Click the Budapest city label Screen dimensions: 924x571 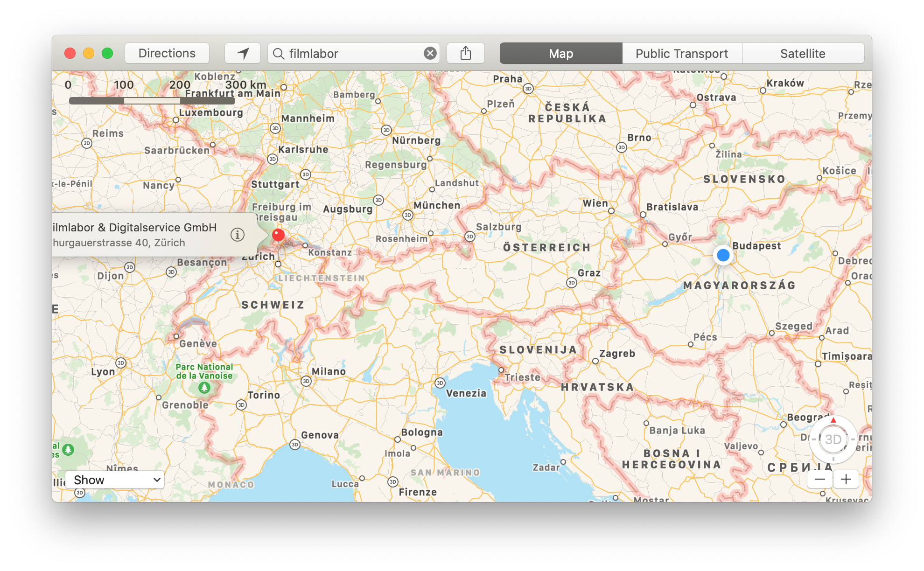[756, 246]
